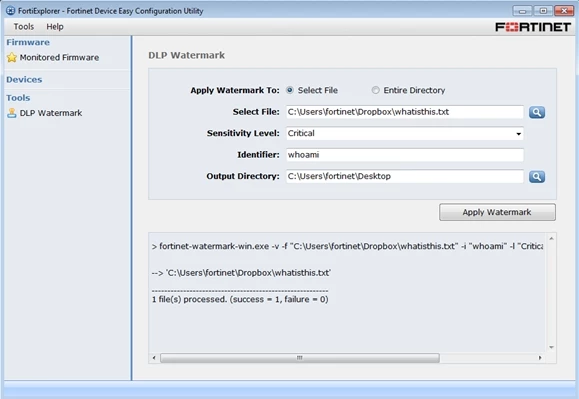Select the Tools sidebar heading
Image resolution: width=579 pixels, height=399 pixels.
[18, 98]
